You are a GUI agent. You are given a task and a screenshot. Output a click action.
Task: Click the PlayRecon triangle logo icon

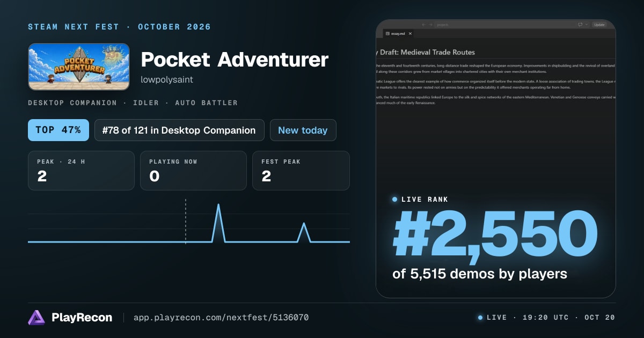pos(36,318)
